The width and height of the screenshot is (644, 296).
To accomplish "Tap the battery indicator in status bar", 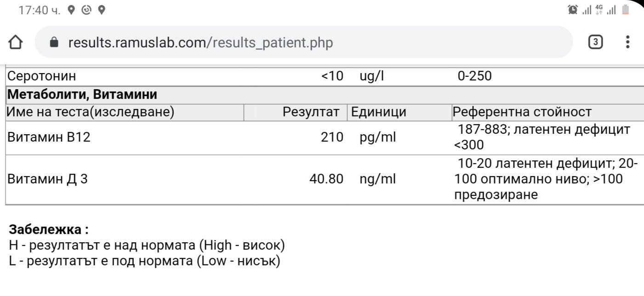I will [625, 10].
